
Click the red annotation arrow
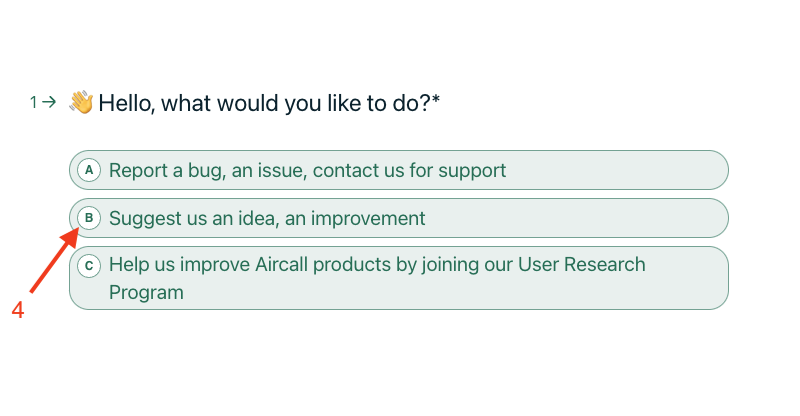54,260
